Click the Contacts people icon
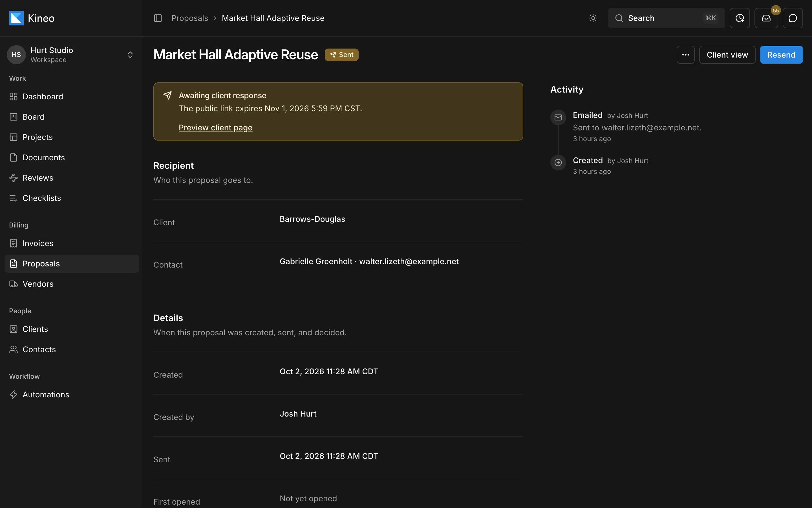The image size is (812, 508). (14, 349)
